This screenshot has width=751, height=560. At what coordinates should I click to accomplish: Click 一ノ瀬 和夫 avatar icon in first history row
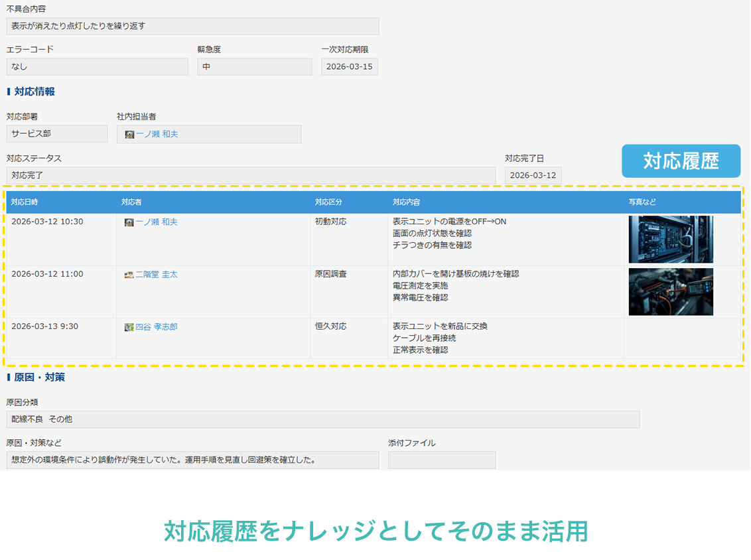point(129,222)
